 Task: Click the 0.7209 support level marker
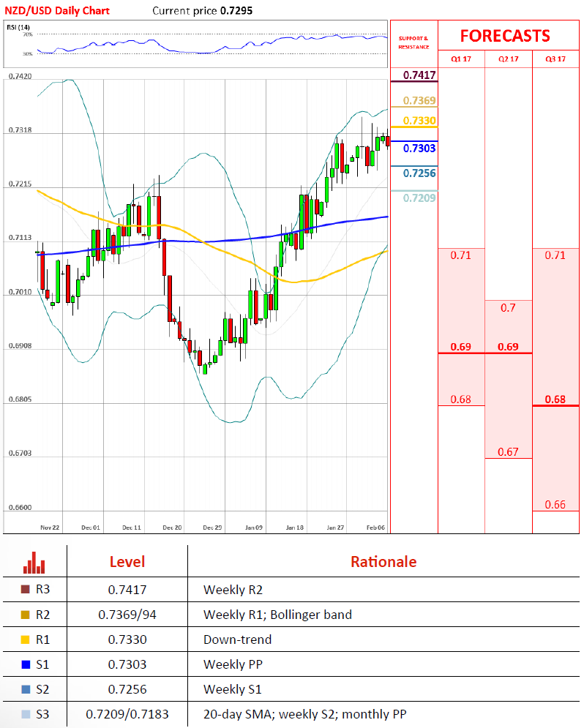(419, 198)
